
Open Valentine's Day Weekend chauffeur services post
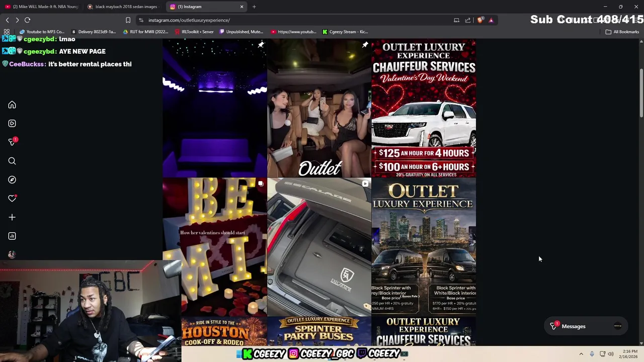pos(424,108)
